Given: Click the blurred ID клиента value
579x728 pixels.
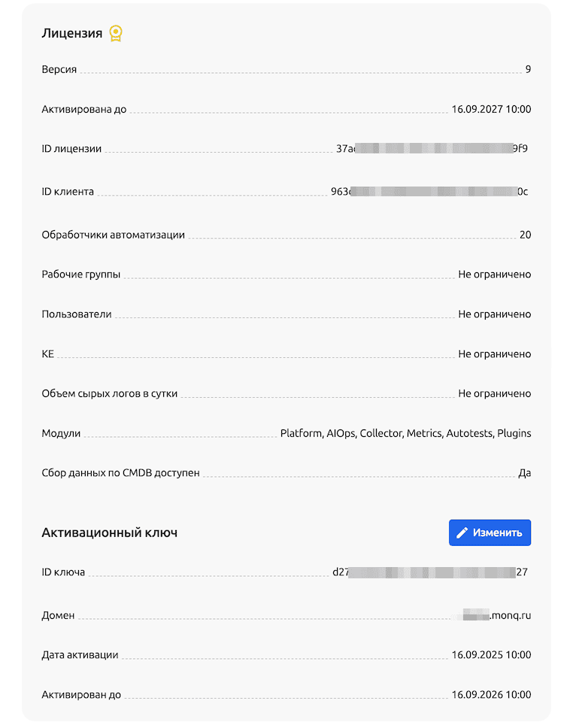Looking at the screenshot, I should (429, 192).
